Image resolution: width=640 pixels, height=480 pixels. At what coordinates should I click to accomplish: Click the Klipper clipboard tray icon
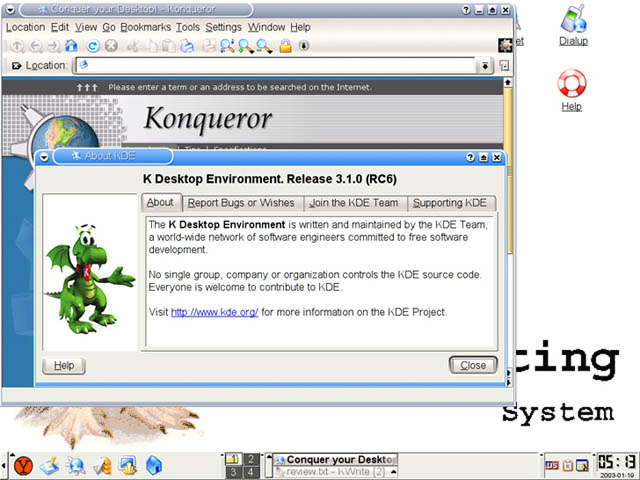(x=568, y=465)
